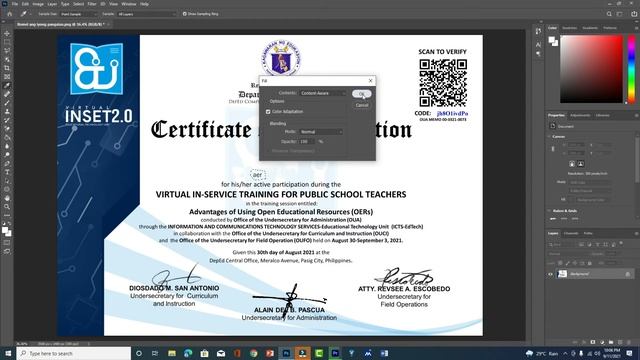Click the Windows search box

tap(74, 353)
